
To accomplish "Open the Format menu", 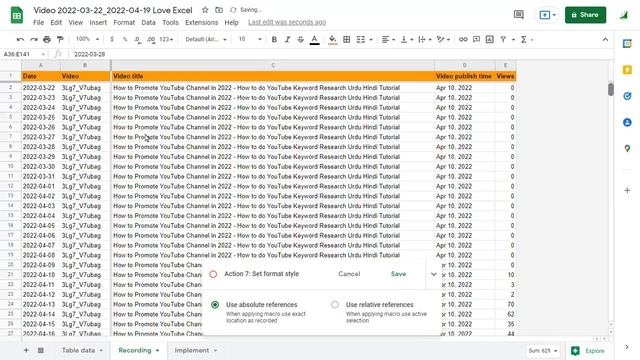I will (124, 22).
